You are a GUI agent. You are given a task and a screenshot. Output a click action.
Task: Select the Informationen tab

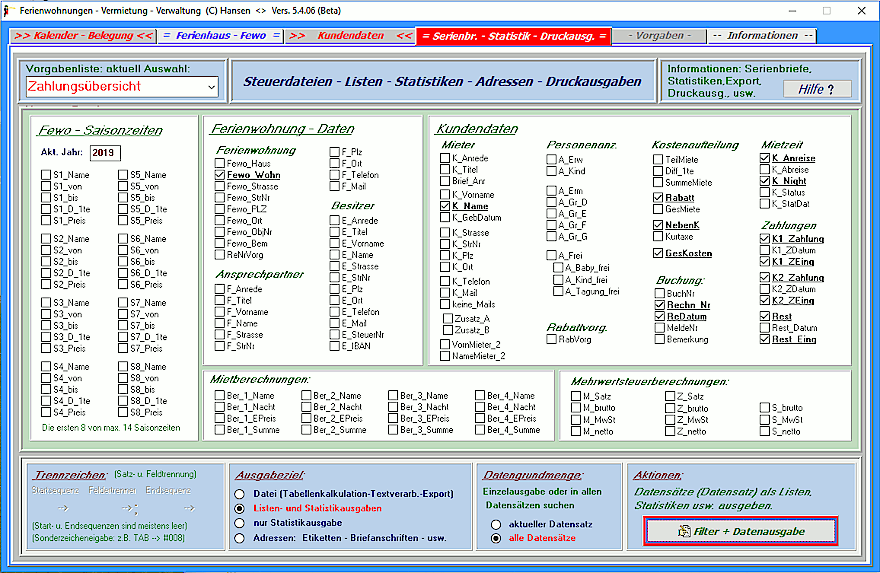(761, 36)
